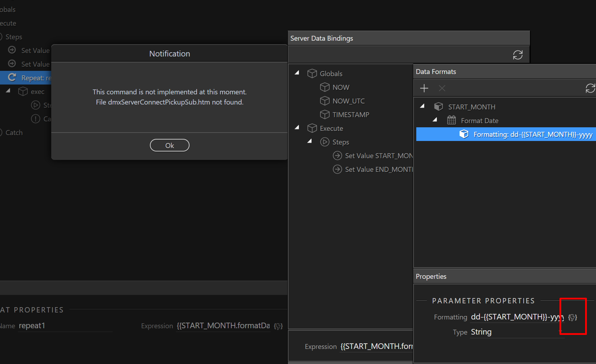Click the Properties panel header
This screenshot has height=364, width=596.
pyautogui.click(x=505, y=276)
